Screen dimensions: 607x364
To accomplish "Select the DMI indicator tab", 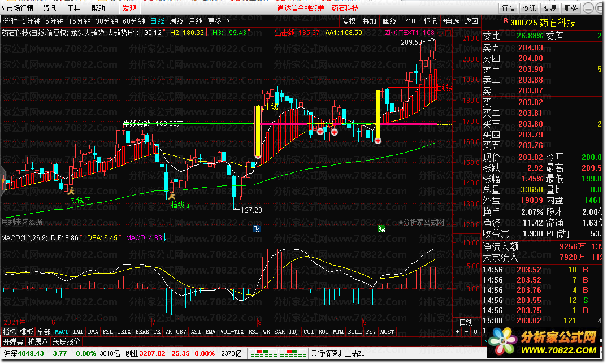I will point(78,332).
